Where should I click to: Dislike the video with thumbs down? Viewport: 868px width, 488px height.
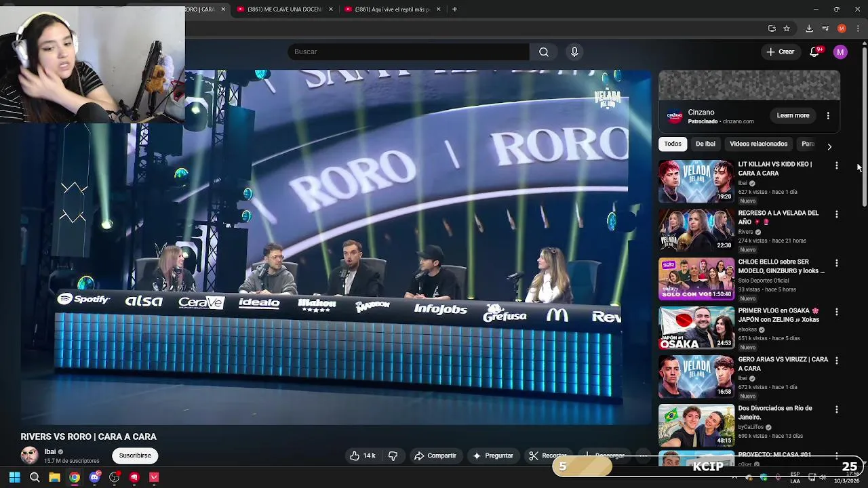pos(393,455)
